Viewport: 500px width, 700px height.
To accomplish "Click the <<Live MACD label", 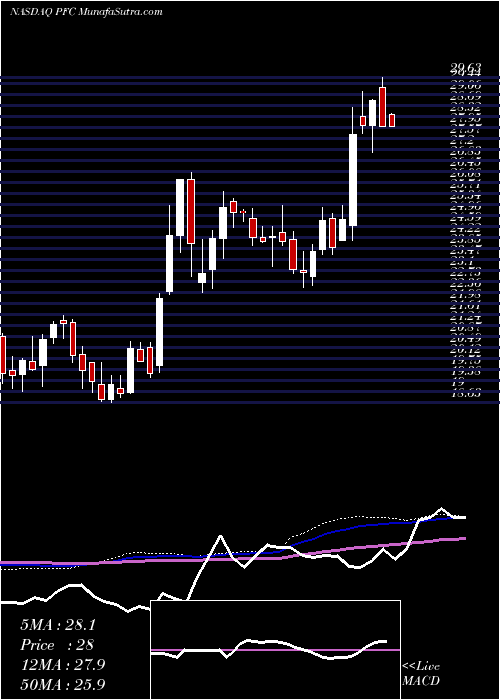I will pos(421,674).
